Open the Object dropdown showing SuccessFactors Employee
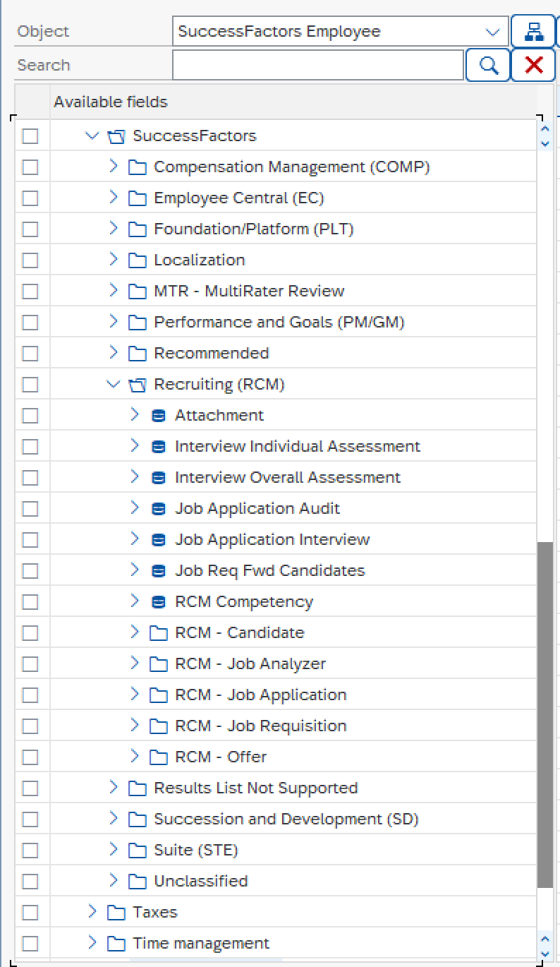The height and width of the screenshot is (967, 560). (340, 32)
